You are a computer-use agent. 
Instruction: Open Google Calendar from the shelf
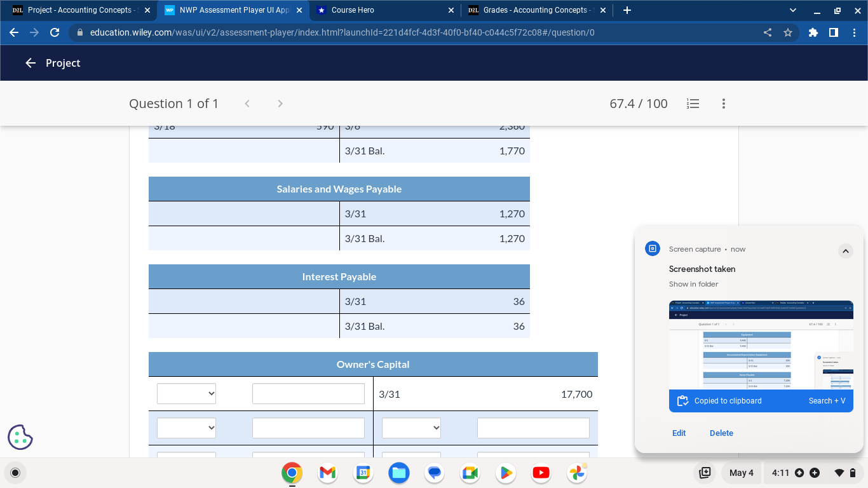pyautogui.click(x=362, y=473)
